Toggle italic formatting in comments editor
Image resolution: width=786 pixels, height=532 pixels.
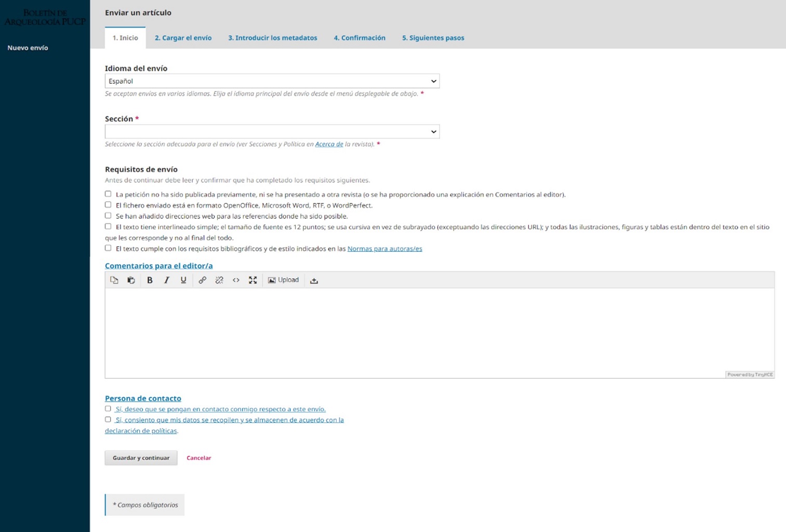tap(166, 280)
